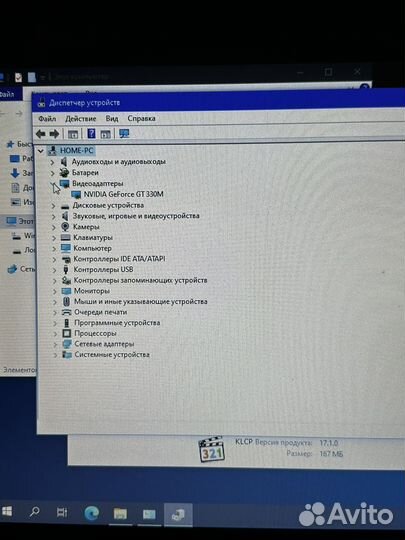The height and width of the screenshot is (540, 405).
Task: Expand Аудиовходы и аудиовыходы category
Action: [x=52, y=162]
